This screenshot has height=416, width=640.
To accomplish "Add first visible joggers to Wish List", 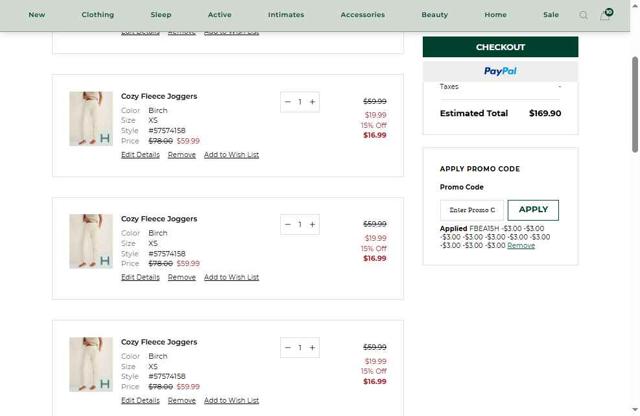I will 231,155.
